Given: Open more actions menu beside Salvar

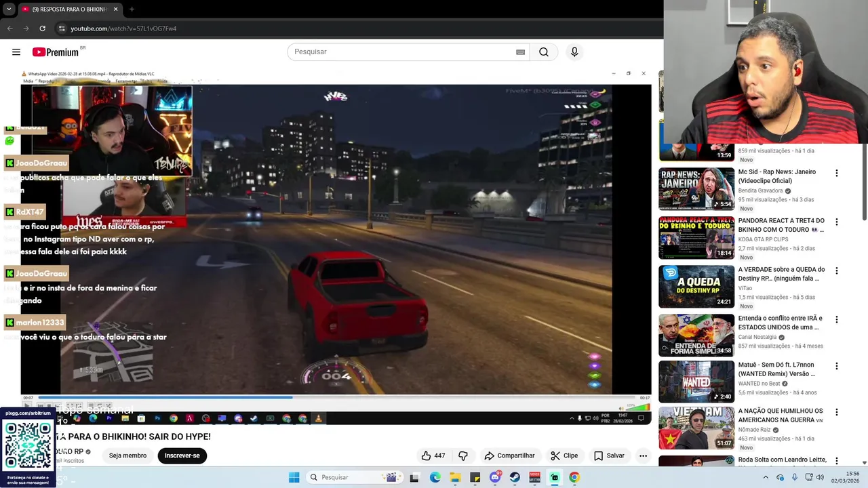Looking at the screenshot, I should click(643, 455).
